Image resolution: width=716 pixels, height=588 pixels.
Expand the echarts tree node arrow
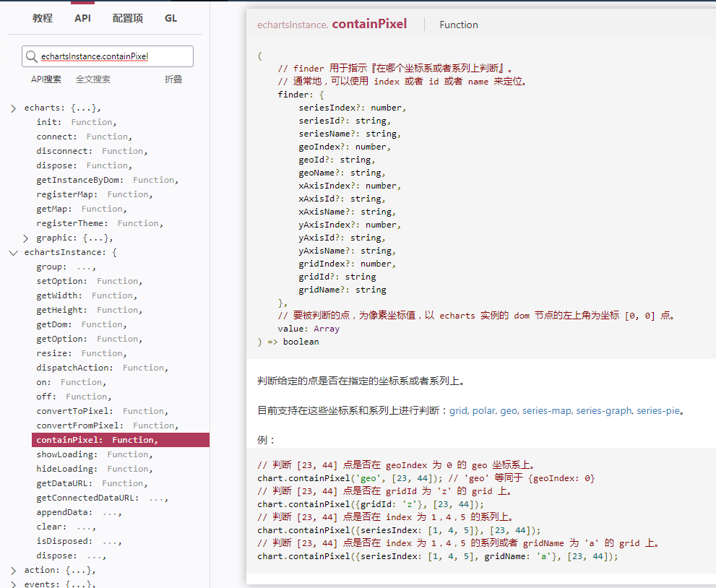click(x=13, y=108)
